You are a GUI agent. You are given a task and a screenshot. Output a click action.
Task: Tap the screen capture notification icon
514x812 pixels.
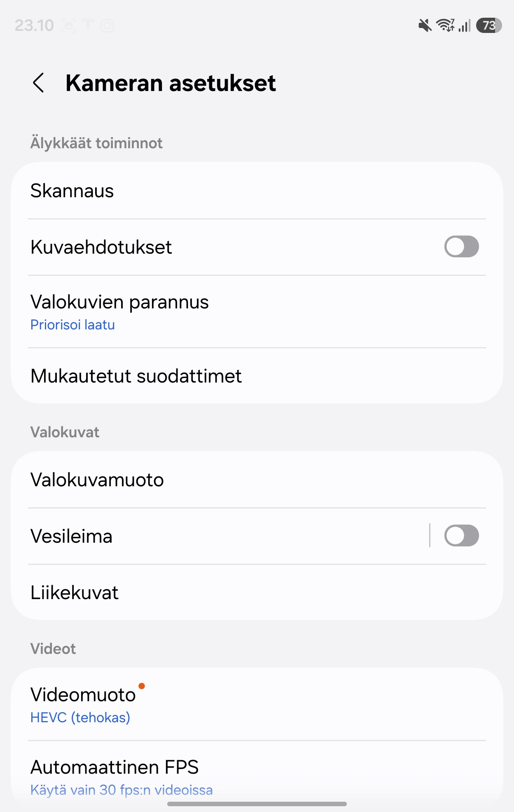(x=68, y=26)
